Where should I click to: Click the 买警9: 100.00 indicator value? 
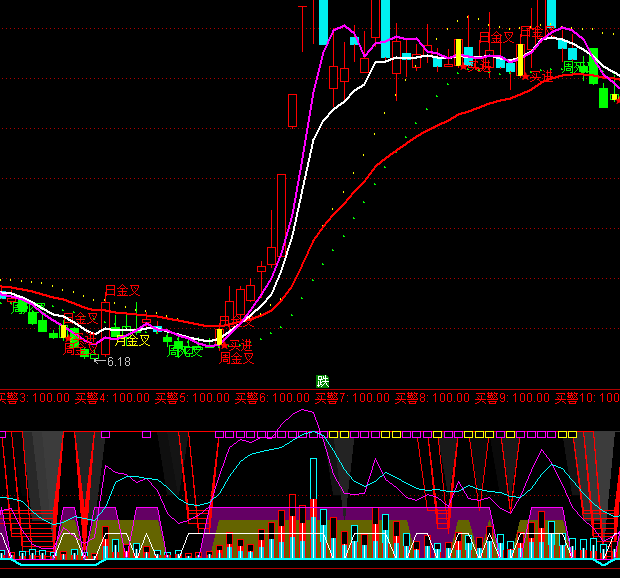(512, 398)
